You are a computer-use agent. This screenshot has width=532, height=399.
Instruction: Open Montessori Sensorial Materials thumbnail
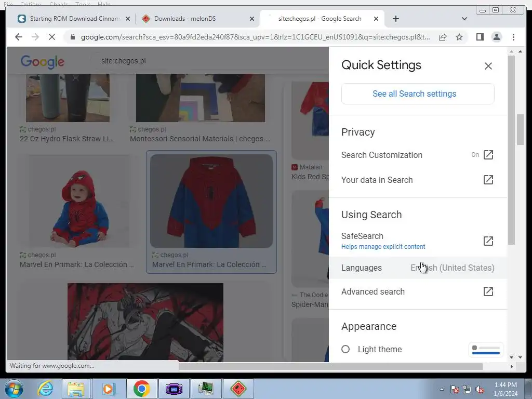(201, 98)
